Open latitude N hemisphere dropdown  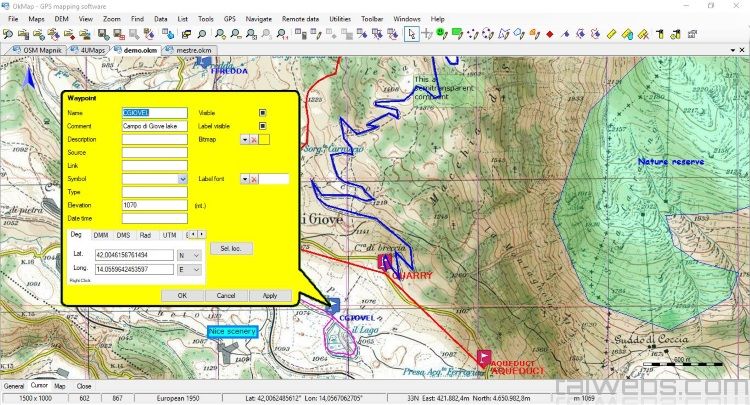197,256
